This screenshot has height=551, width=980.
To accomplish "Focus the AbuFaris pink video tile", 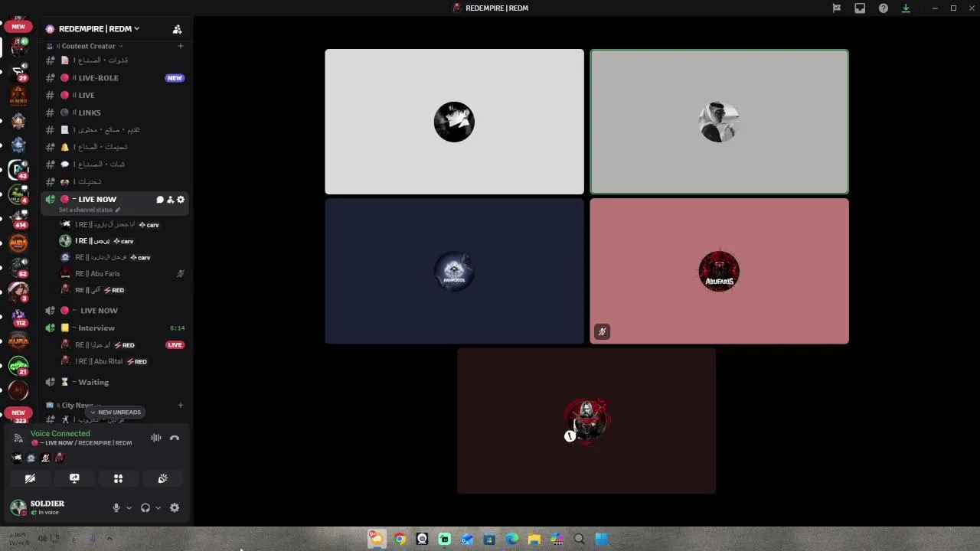I will [719, 271].
